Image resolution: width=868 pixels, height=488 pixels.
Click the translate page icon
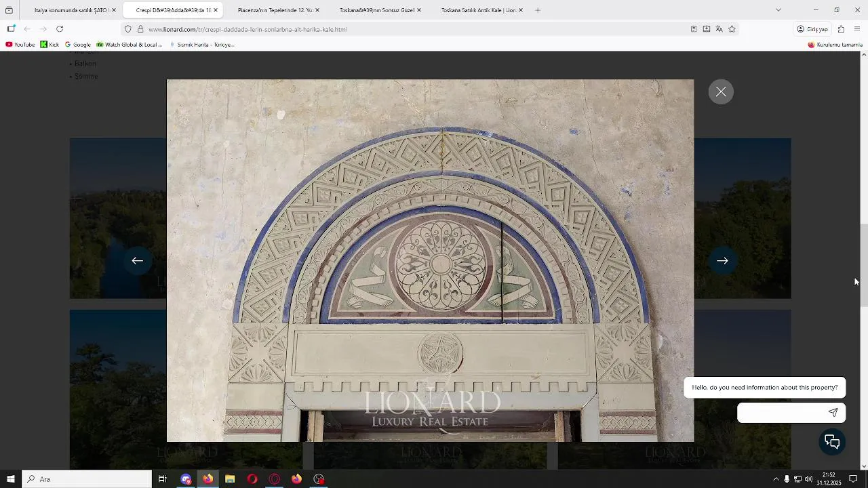click(719, 29)
